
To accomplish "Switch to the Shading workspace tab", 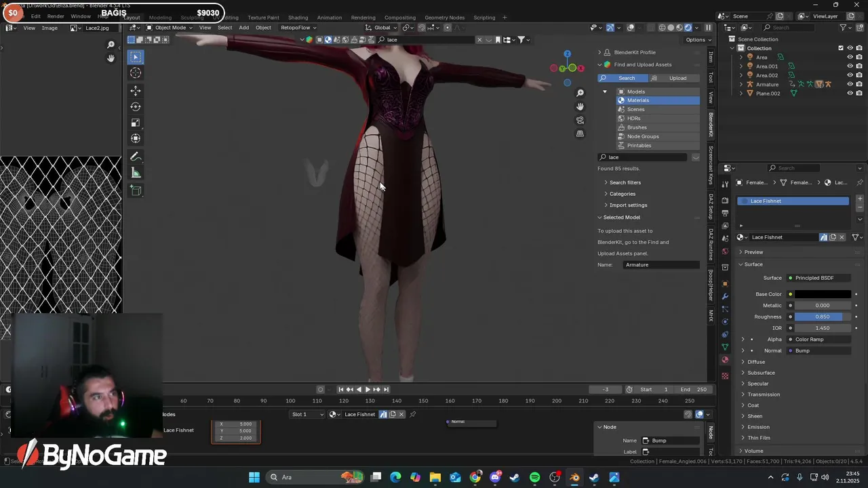I will 298,18.
